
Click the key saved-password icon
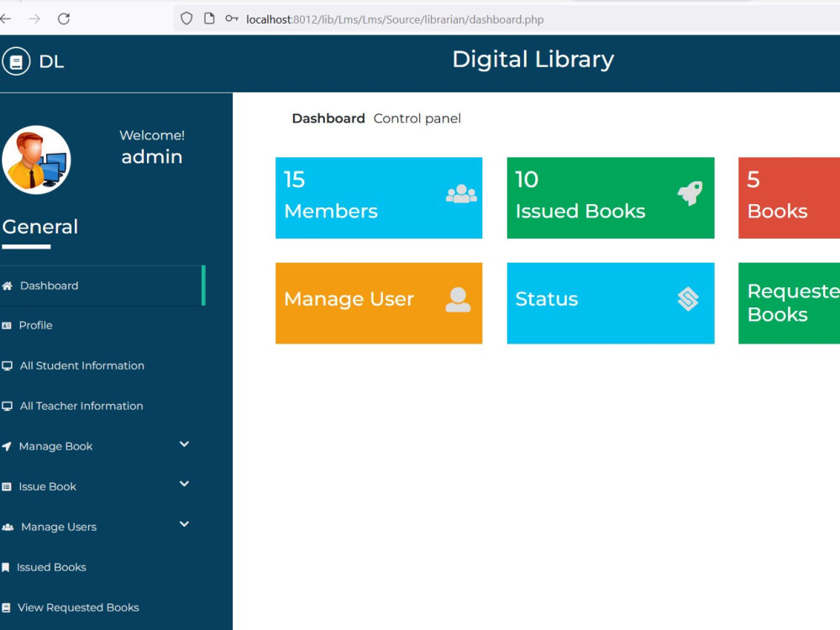point(232,18)
